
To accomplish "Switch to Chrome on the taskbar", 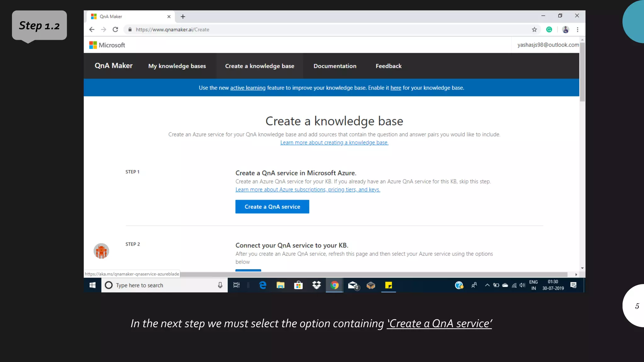I will (x=335, y=285).
